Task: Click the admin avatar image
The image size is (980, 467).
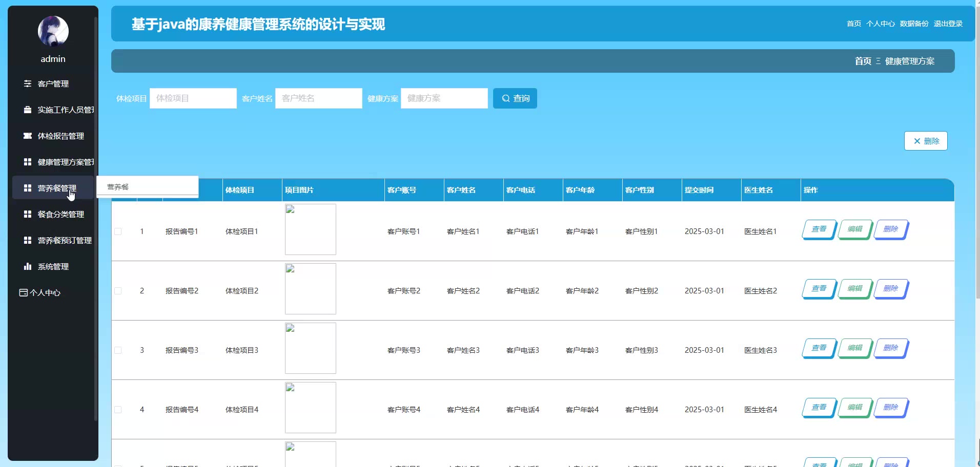Action: point(53,31)
